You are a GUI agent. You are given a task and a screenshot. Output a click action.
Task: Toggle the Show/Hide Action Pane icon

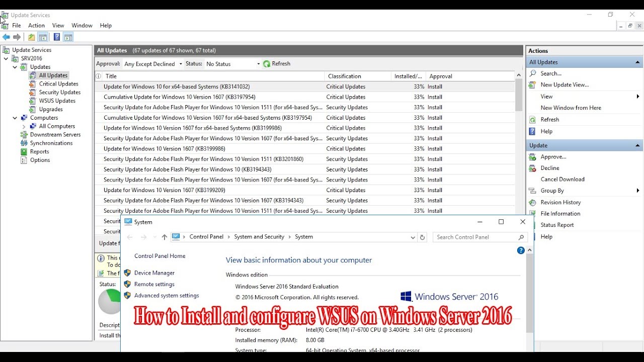tap(68, 37)
